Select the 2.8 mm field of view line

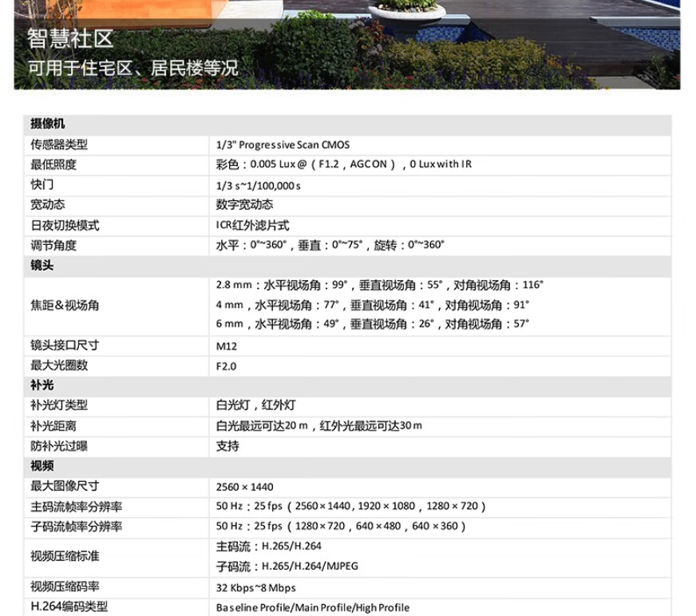[379, 285]
